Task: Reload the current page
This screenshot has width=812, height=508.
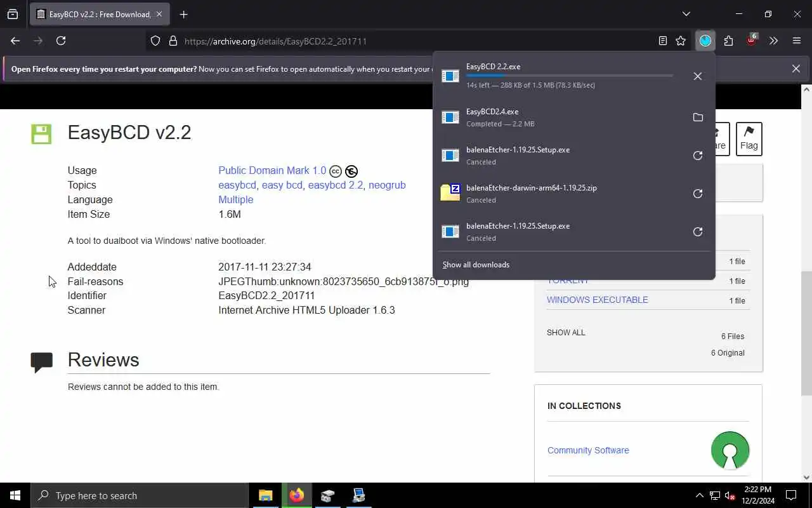Action: (x=61, y=41)
